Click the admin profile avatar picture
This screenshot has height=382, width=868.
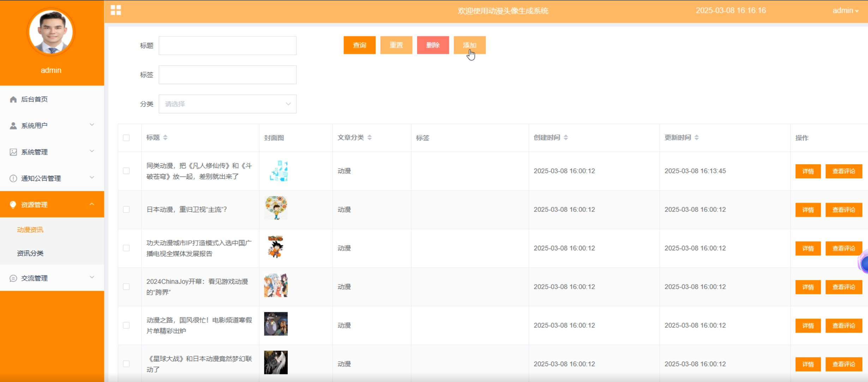(x=51, y=32)
